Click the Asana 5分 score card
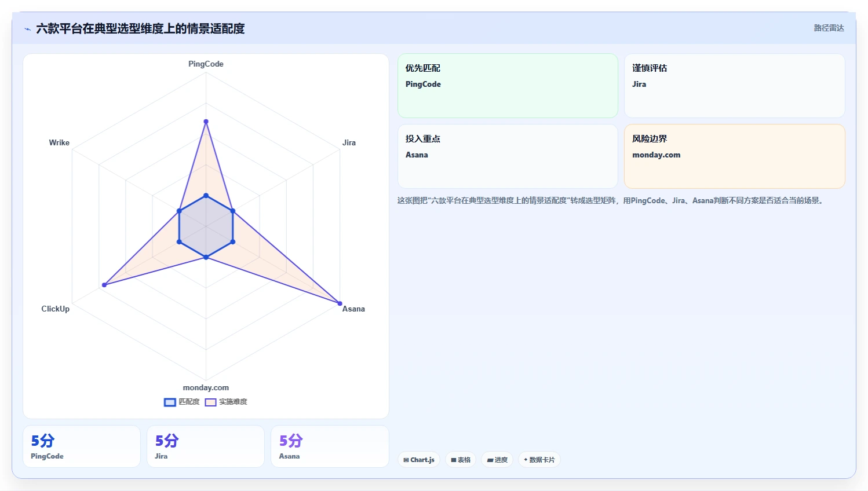This screenshot has height=491, width=868. [x=330, y=446]
